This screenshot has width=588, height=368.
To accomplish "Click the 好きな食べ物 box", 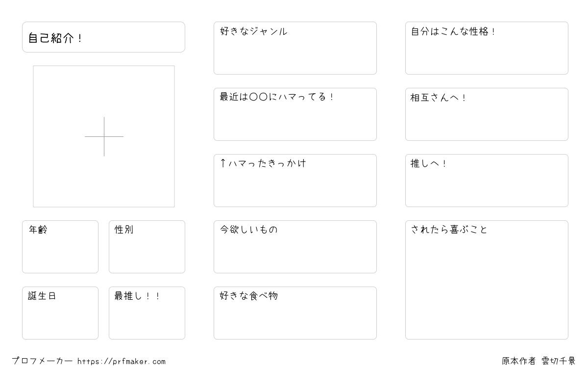I will (x=295, y=313).
